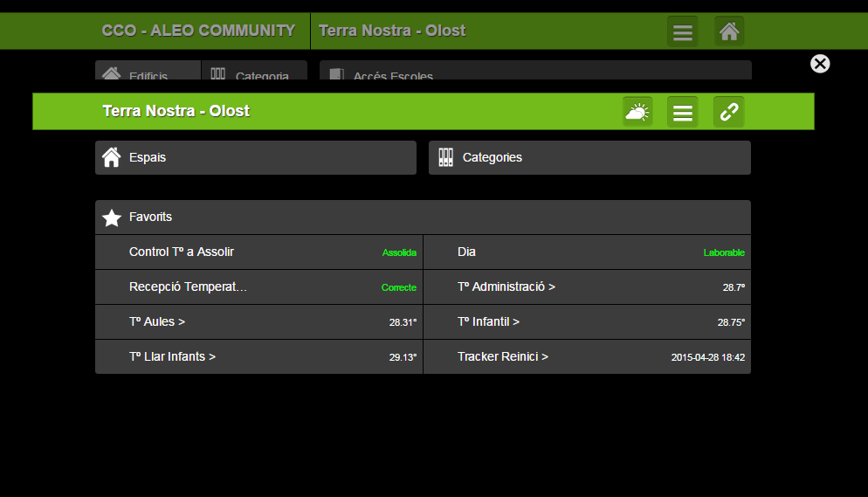Open the top bar hamburger menu

pyautogui.click(x=683, y=32)
